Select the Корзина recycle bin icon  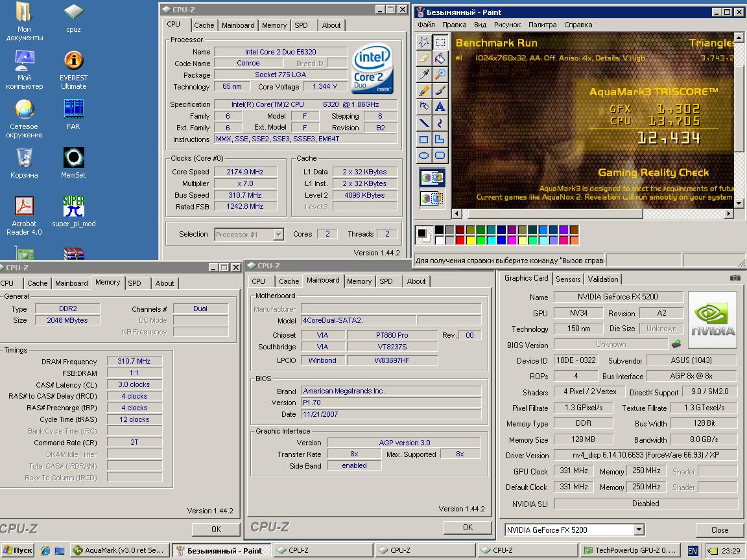tap(24, 163)
